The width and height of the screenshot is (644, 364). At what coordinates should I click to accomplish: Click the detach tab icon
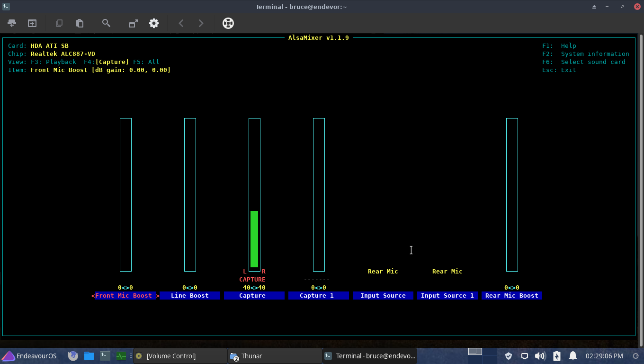tap(134, 23)
